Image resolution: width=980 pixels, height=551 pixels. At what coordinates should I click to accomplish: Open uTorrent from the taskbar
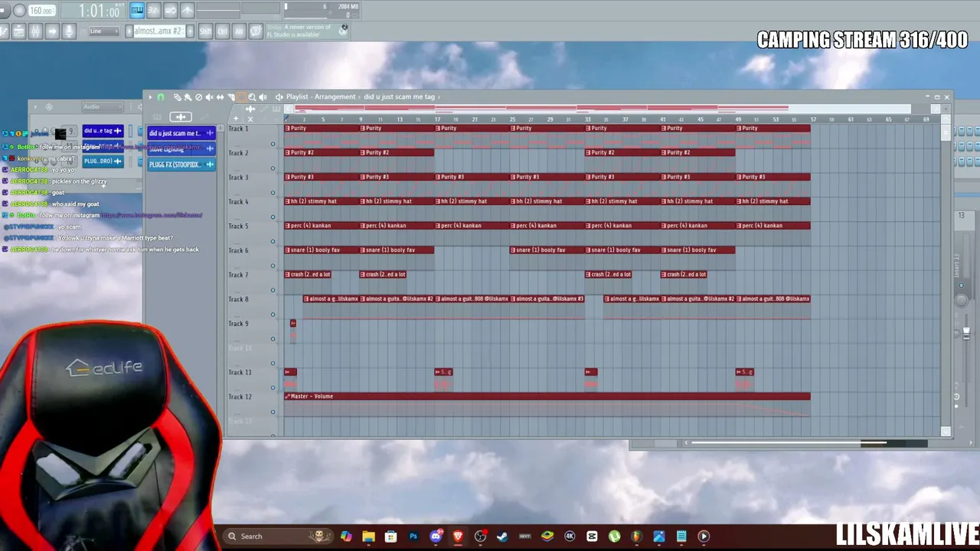click(614, 536)
